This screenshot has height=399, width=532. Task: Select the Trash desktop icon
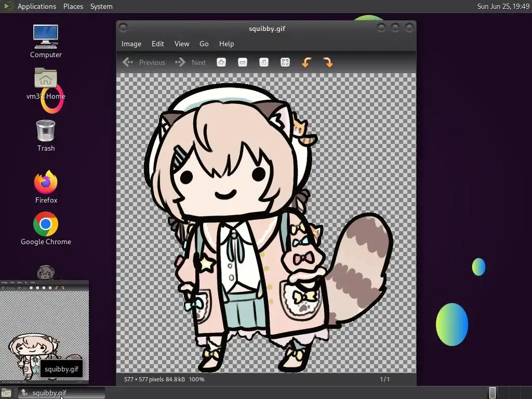tap(46, 136)
